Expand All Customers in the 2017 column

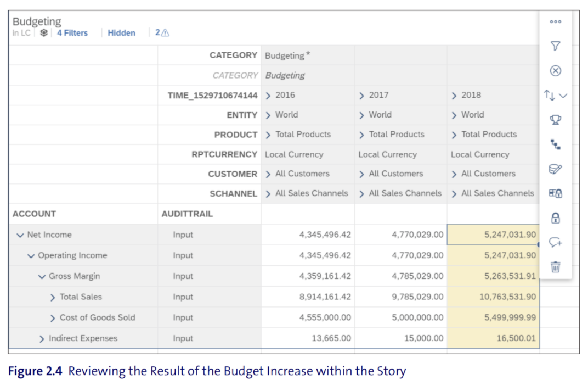(x=361, y=174)
